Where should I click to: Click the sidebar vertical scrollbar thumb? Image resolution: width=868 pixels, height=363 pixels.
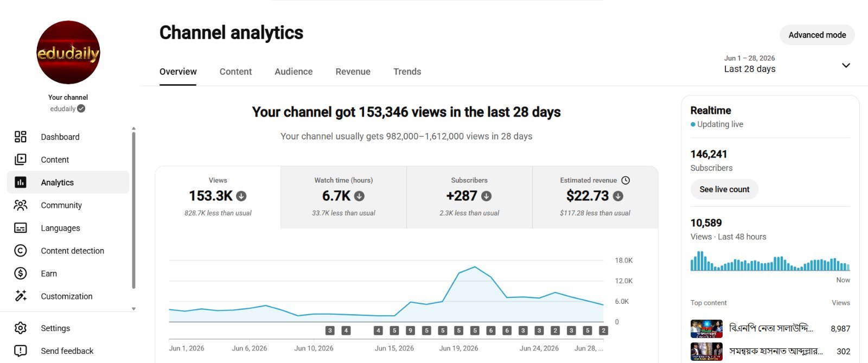[133, 211]
